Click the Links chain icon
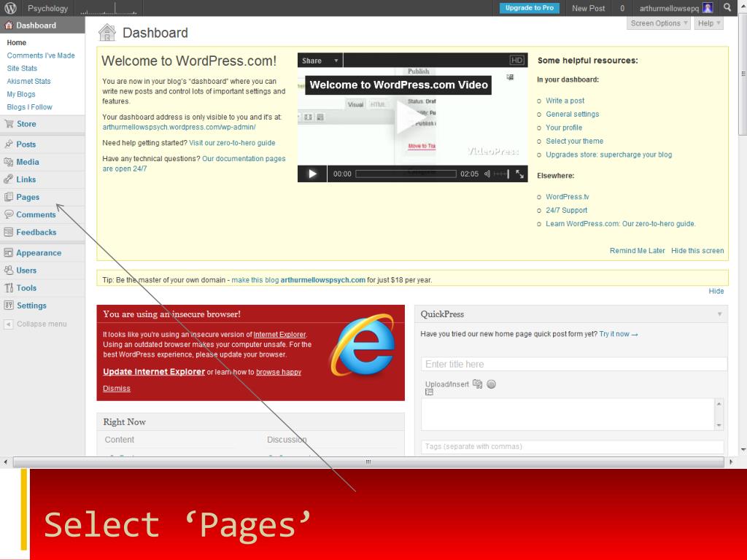This screenshot has width=747, height=560. 9,179
